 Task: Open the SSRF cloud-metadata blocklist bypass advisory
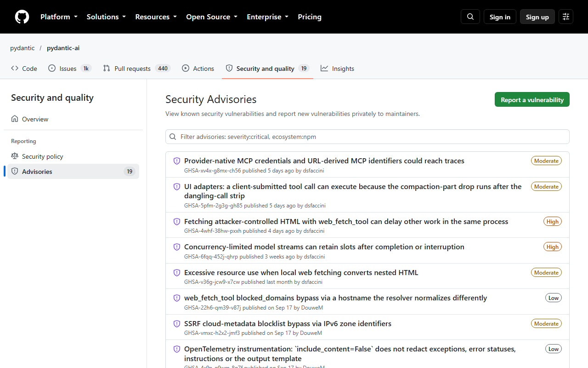288,324
